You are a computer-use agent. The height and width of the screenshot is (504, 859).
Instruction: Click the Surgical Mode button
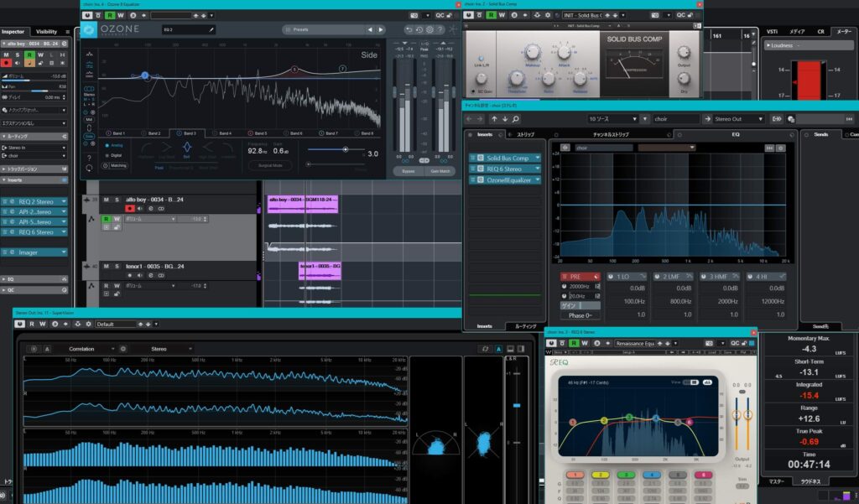pos(270,165)
